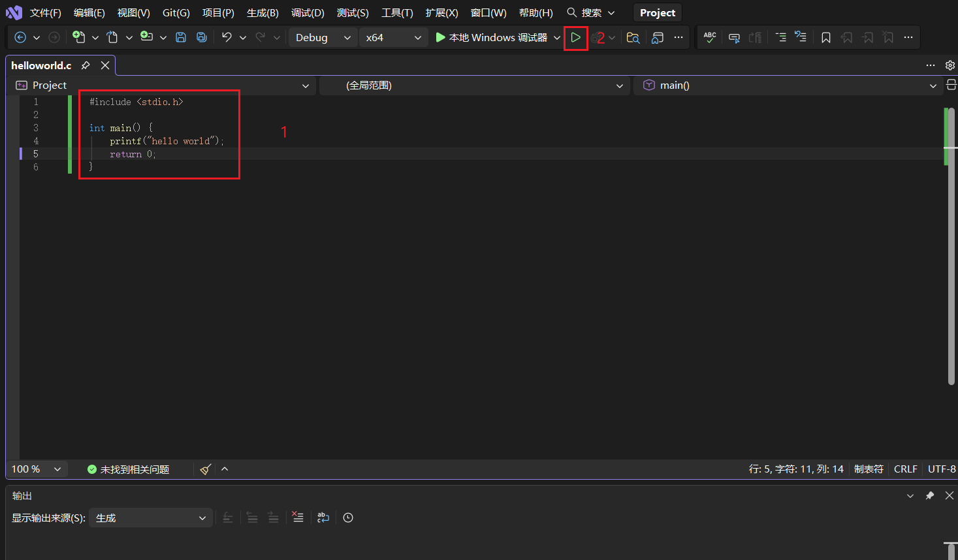
Task: Click the clock timestamp icon in output panel
Action: (x=348, y=518)
